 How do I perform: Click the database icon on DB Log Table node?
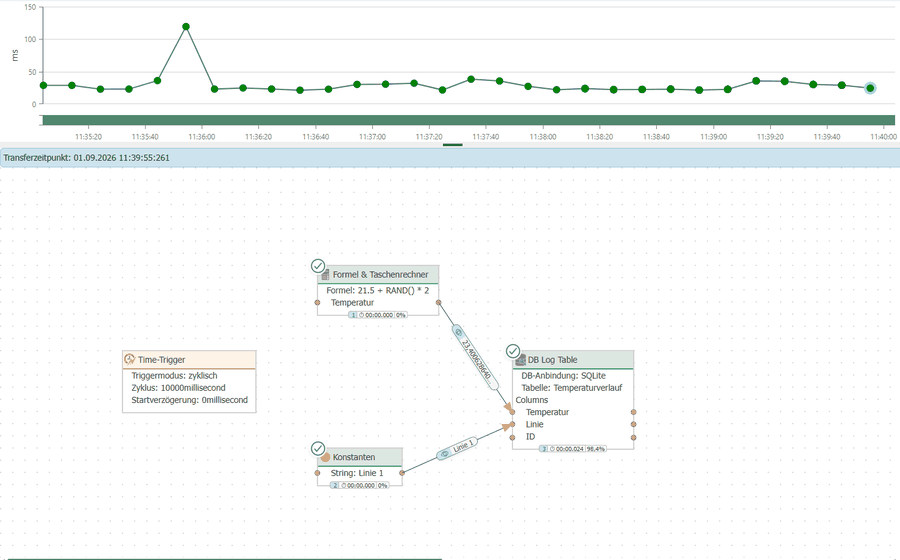pyautogui.click(x=521, y=360)
